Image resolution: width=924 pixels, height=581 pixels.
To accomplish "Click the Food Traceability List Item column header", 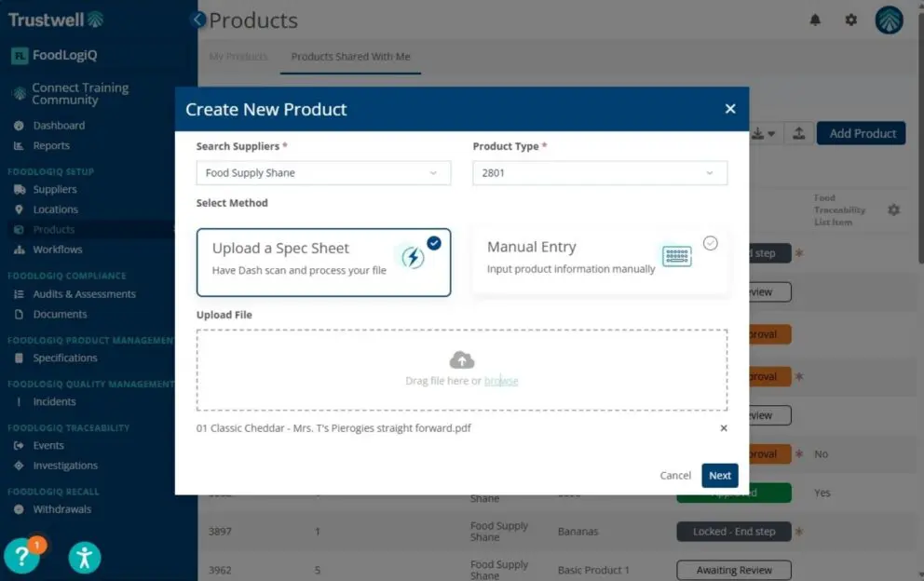I will pyautogui.click(x=839, y=209).
